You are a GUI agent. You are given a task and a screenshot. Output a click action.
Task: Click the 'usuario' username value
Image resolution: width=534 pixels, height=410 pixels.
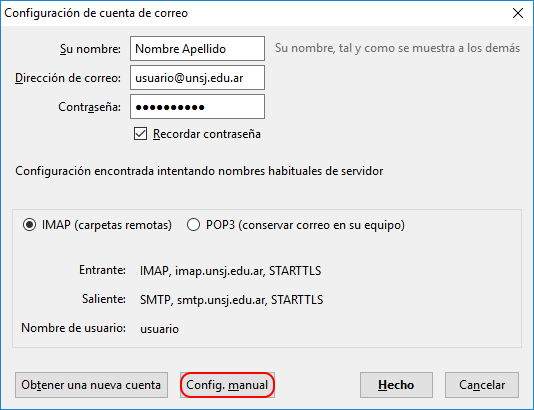point(159,329)
